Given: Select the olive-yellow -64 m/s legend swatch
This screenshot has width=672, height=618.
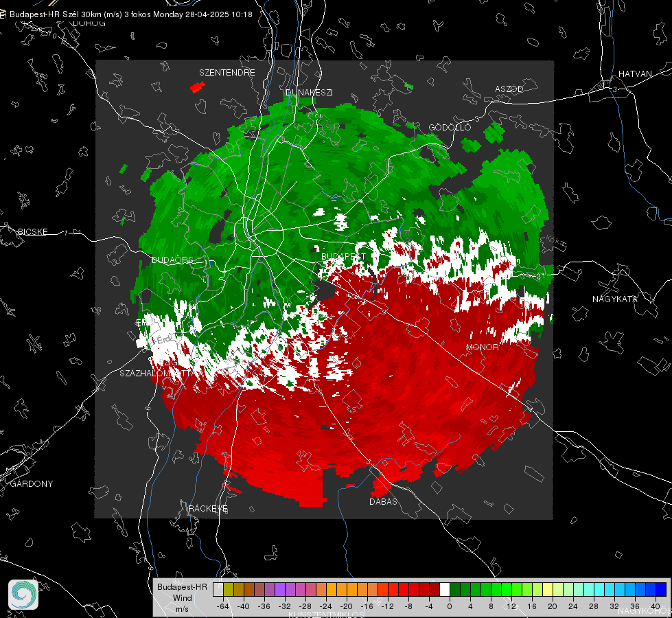Looking at the screenshot, I should [x=229, y=589].
